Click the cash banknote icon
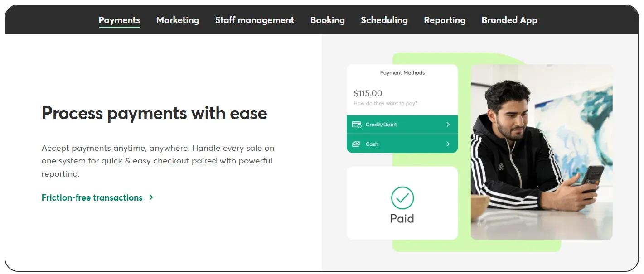This screenshot has width=644, height=274. click(x=356, y=144)
